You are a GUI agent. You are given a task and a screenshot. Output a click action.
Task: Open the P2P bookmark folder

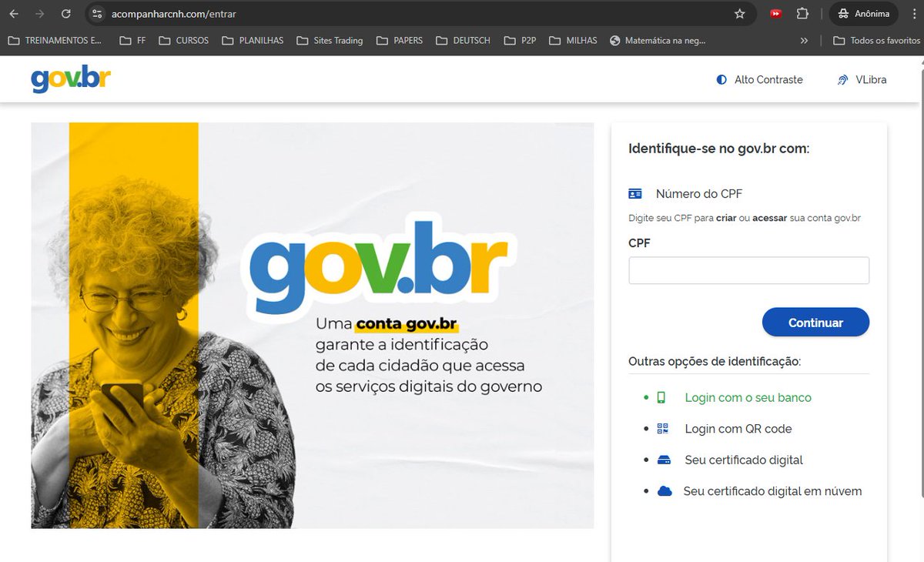point(520,40)
